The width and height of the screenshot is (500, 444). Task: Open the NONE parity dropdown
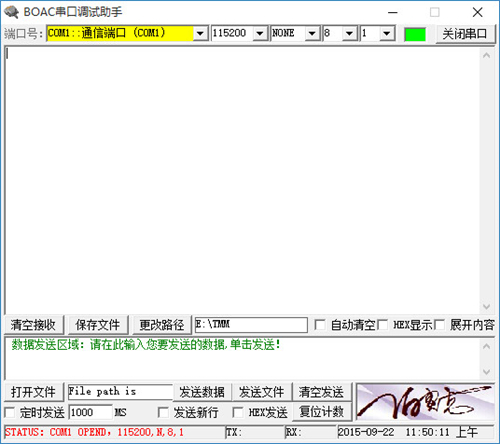tap(312, 33)
